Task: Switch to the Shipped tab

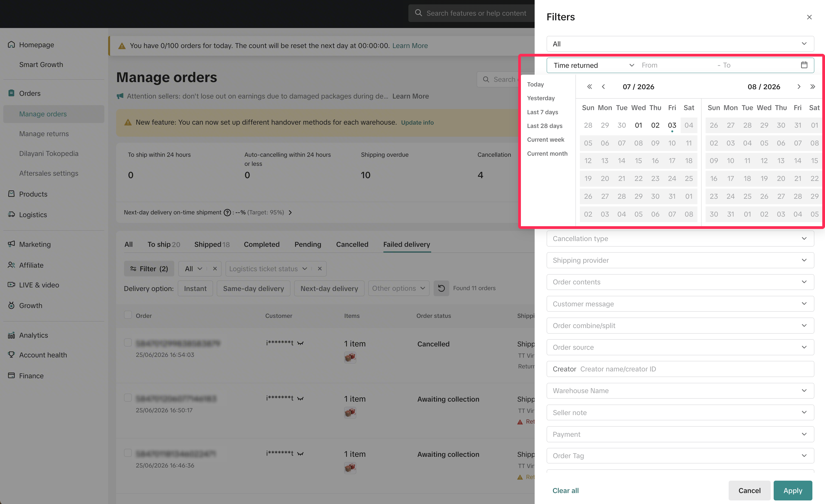Action: point(212,245)
